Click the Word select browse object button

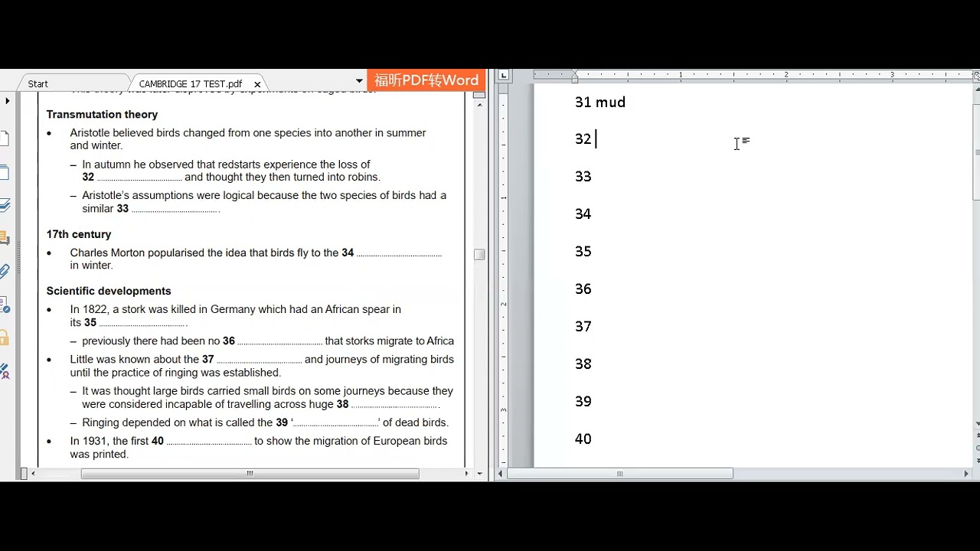[x=976, y=448]
